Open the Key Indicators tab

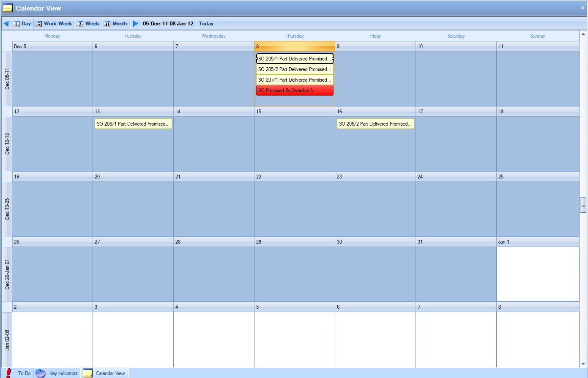pyautogui.click(x=63, y=373)
